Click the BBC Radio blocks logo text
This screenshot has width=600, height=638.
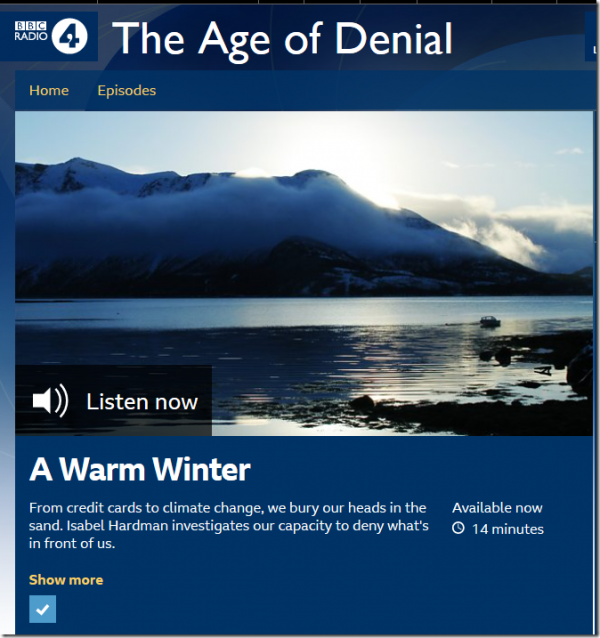coord(31,31)
